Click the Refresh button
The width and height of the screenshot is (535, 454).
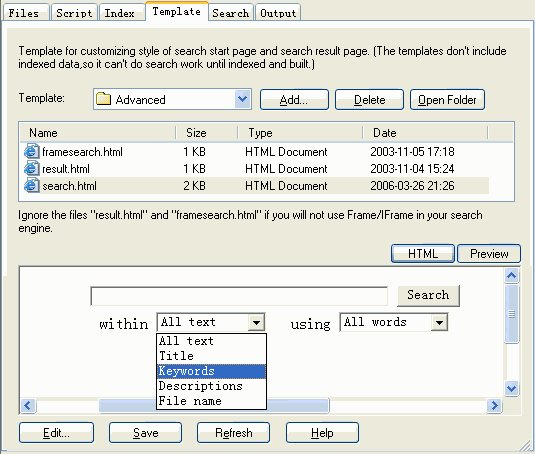233,433
